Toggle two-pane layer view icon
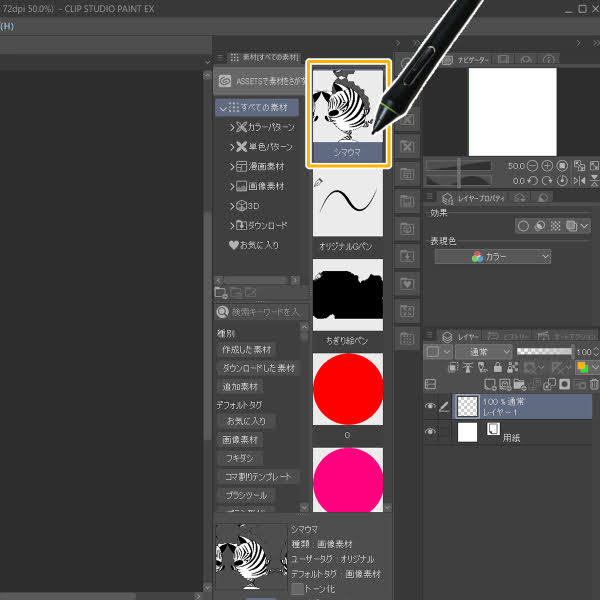The image size is (600, 600). point(430,384)
